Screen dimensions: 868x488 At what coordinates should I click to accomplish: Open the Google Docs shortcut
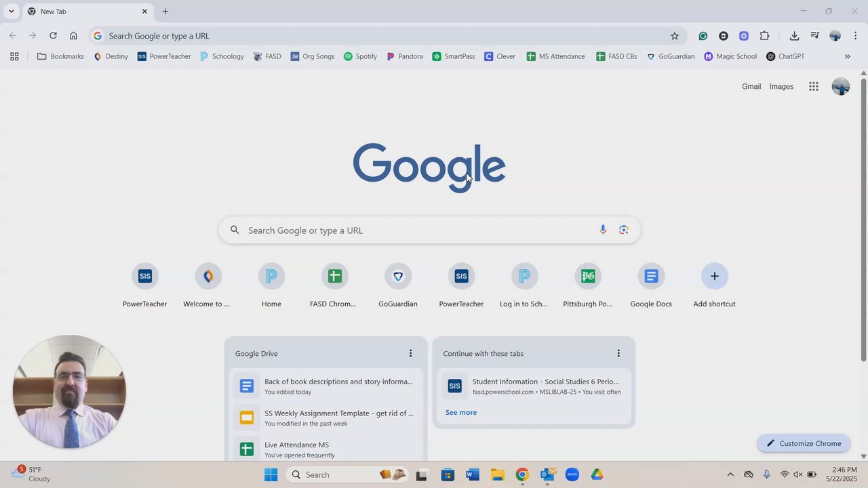(x=651, y=285)
